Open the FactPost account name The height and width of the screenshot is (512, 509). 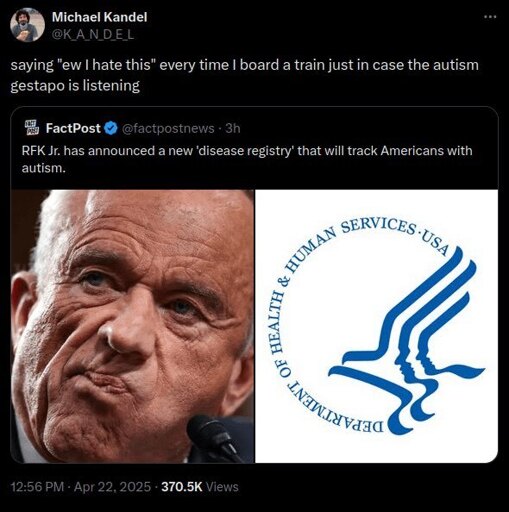click(73, 128)
